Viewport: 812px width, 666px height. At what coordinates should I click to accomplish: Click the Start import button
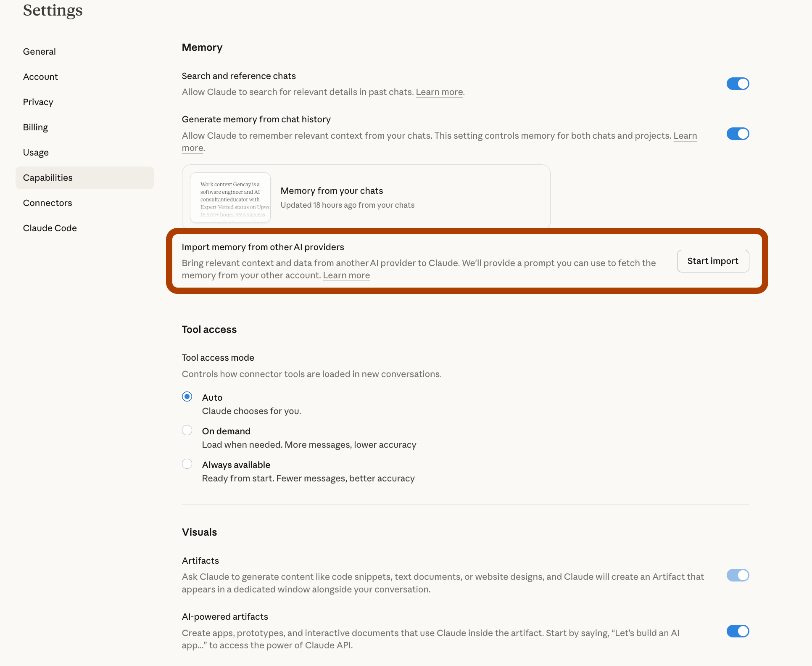[713, 261]
